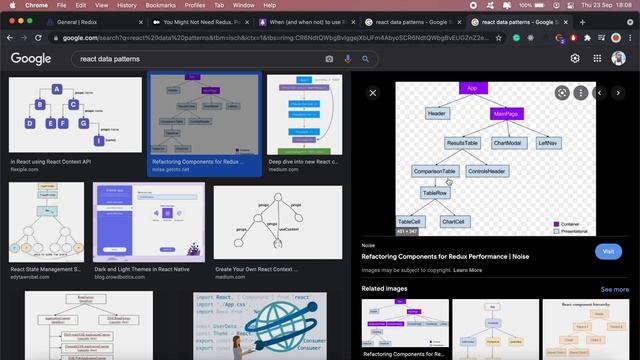The height and width of the screenshot is (360, 640).
Task: Open Google quick settings gear
Action: tap(575, 58)
